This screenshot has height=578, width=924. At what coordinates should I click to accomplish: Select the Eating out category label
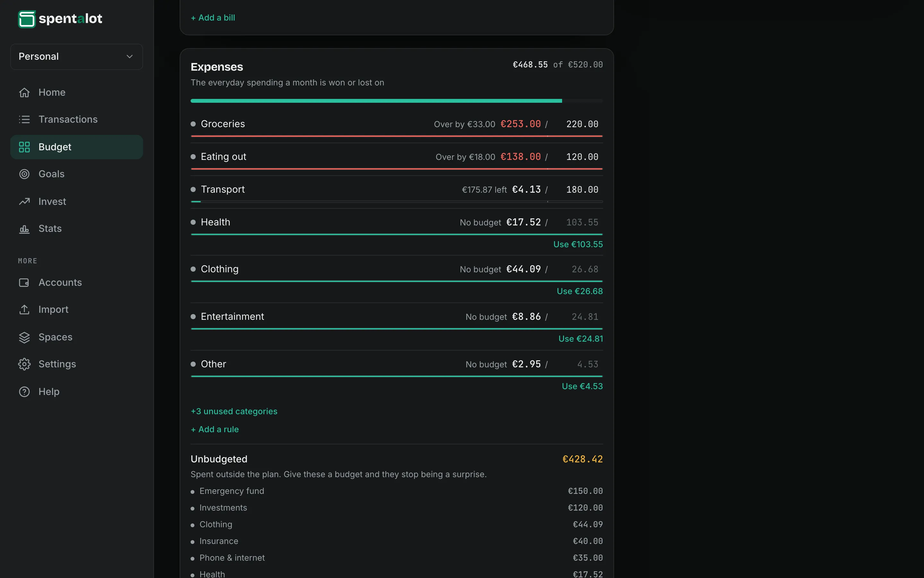pos(223,157)
